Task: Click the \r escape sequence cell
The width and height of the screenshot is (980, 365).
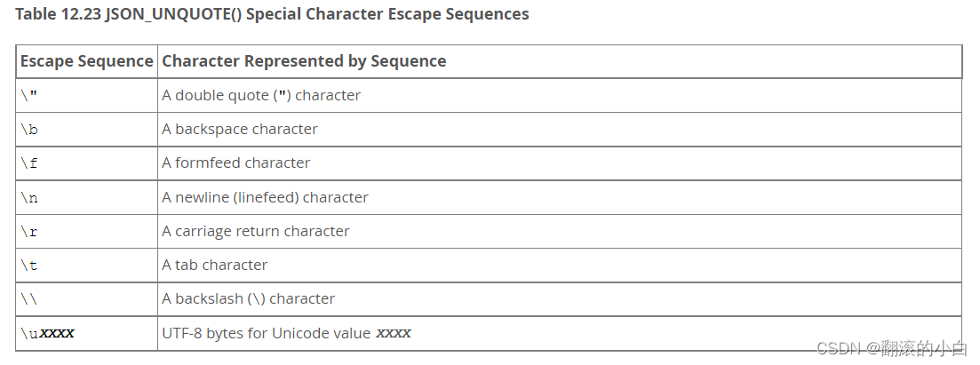Action: click(x=87, y=231)
